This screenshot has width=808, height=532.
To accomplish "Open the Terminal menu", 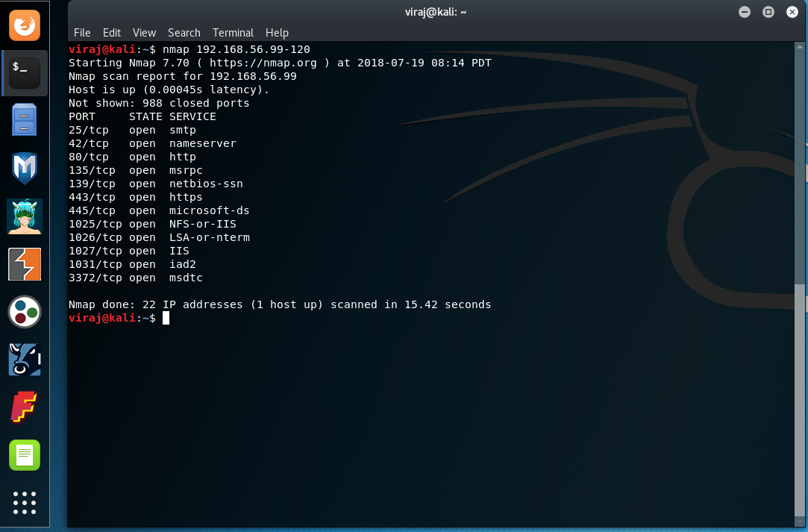I will [233, 33].
